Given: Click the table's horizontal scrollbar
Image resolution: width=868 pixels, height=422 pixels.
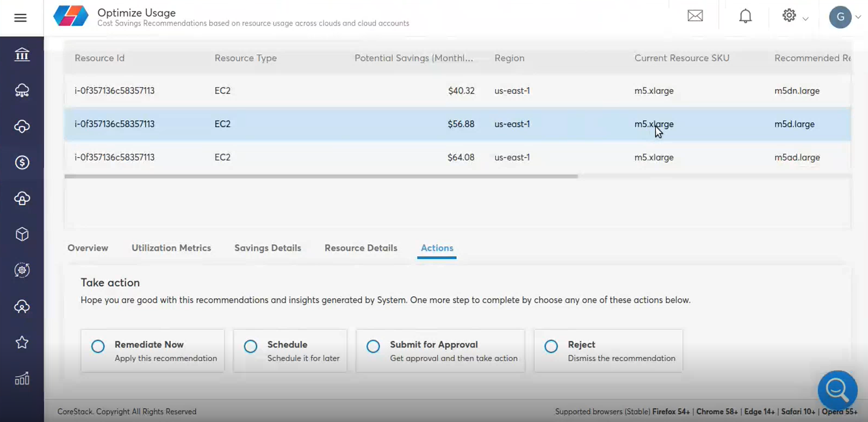Looking at the screenshot, I should click(x=321, y=176).
